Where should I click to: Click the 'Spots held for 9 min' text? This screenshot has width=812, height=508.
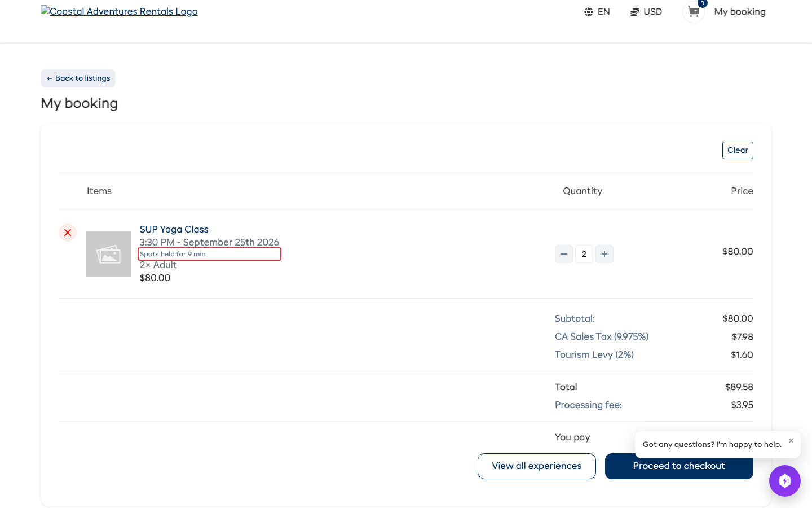tap(173, 254)
